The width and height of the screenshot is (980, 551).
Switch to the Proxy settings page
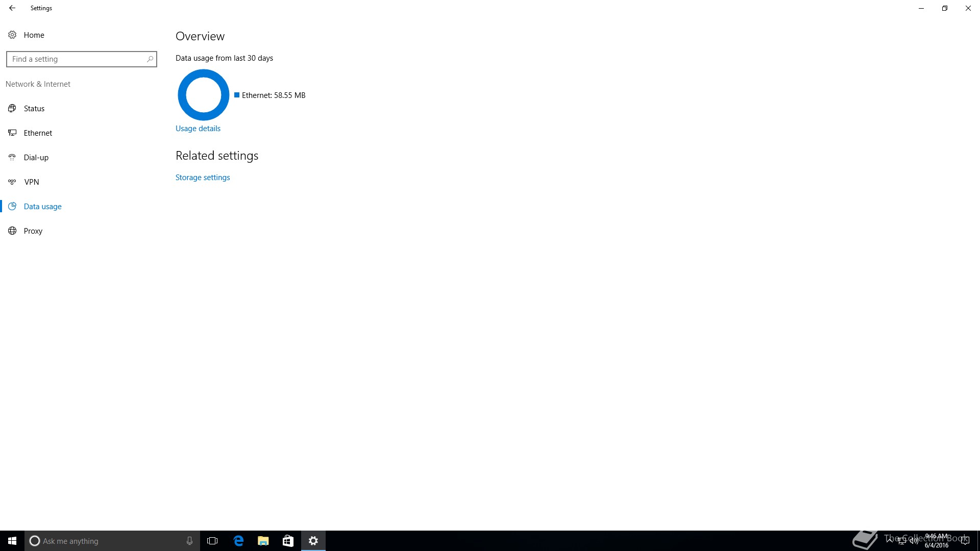coord(33,231)
